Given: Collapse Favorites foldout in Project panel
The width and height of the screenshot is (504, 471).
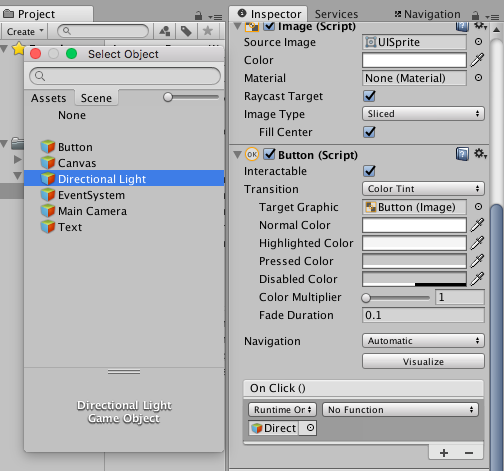Looking at the screenshot, I should [4, 49].
